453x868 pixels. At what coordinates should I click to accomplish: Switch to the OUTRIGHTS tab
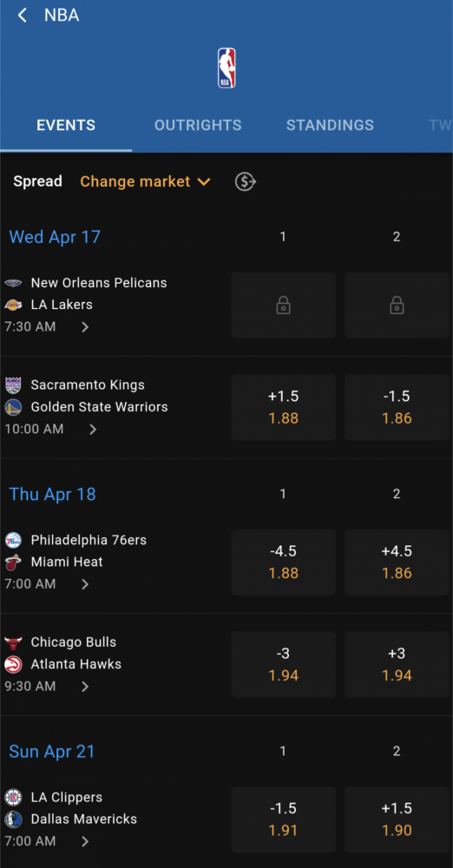click(x=198, y=125)
